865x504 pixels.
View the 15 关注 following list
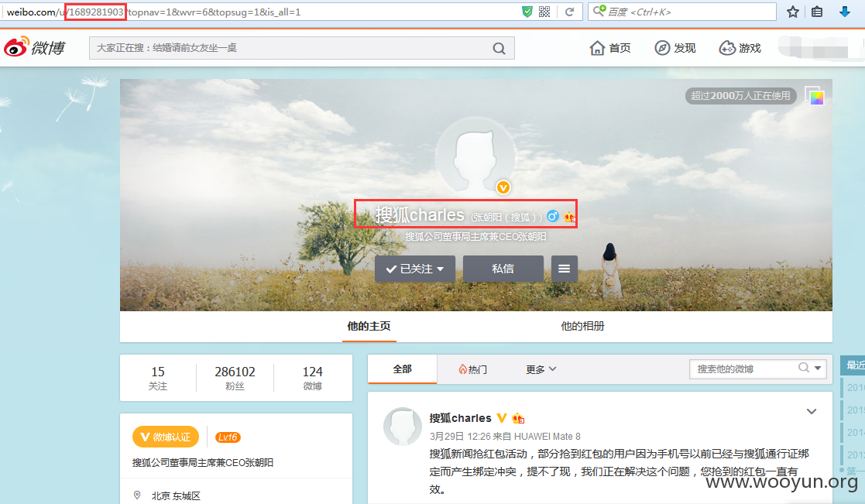[x=158, y=378]
